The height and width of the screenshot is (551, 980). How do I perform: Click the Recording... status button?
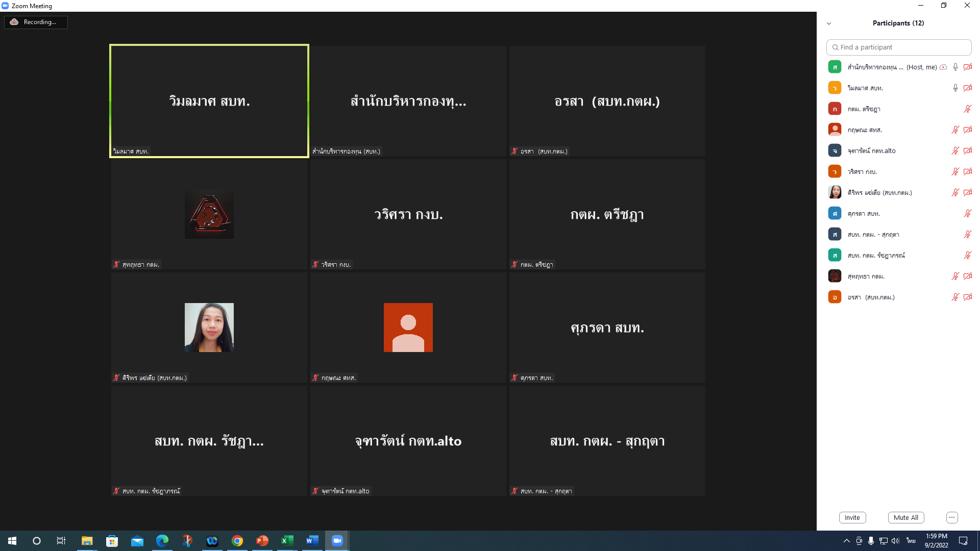click(x=36, y=22)
